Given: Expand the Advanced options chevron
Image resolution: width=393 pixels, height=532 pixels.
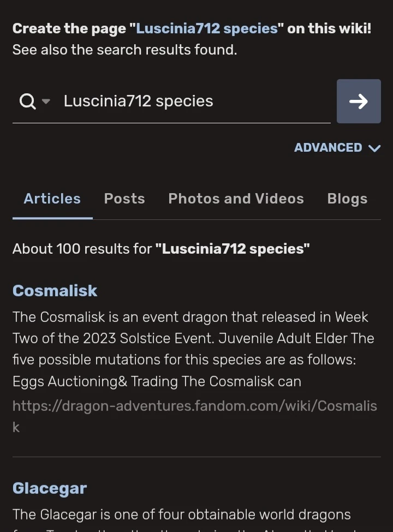Looking at the screenshot, I should coord(374,148).
